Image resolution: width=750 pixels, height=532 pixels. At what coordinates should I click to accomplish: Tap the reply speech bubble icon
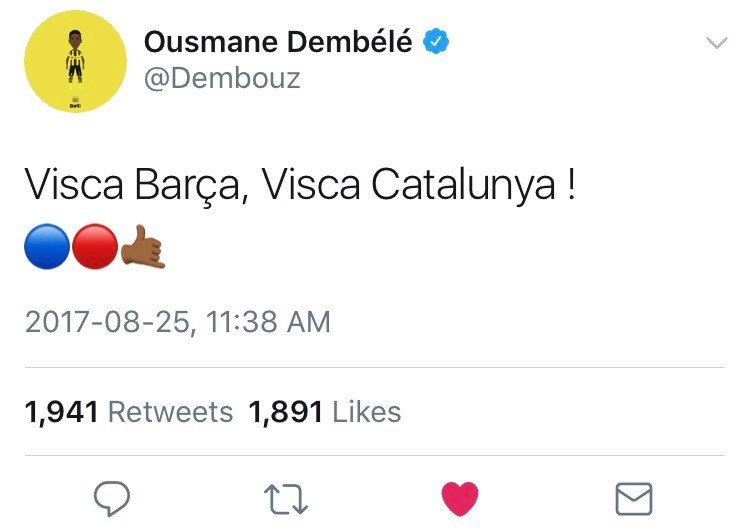click(x=112, y=499)
